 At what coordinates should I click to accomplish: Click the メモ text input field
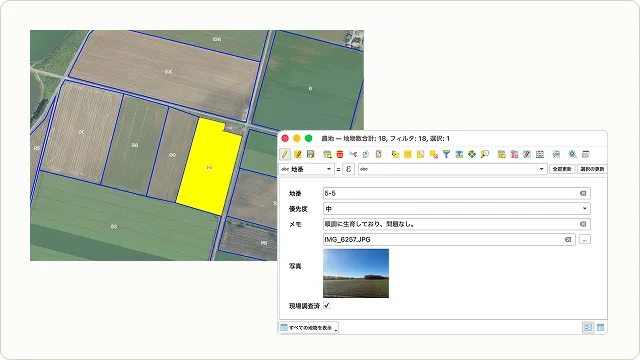coord(457,224)
